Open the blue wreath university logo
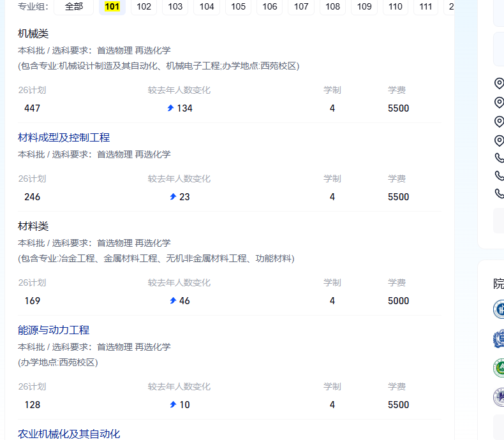This screenshot has width=504, height=440. pyautogui.click(x=498, y=339)
